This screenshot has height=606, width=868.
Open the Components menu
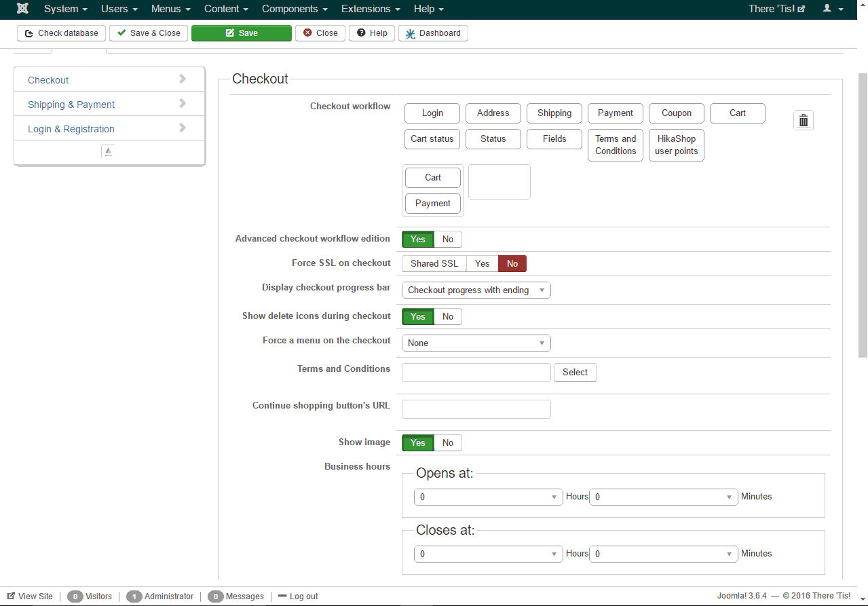click(295, 9)
